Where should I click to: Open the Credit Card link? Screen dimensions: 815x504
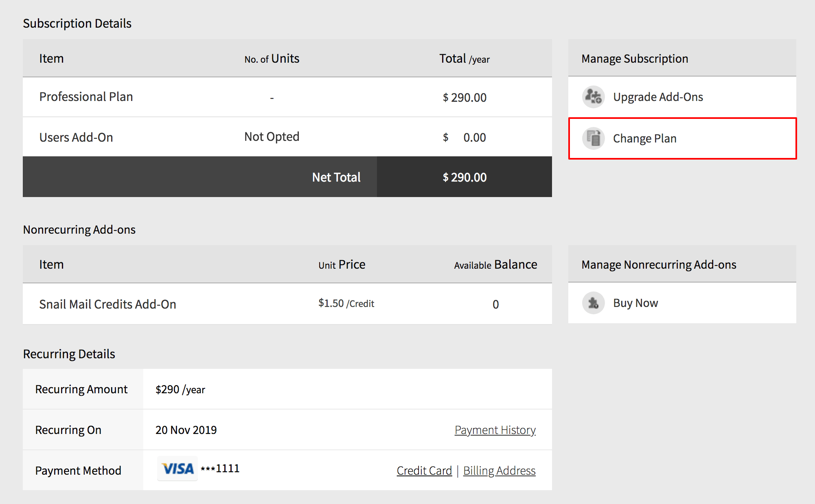click(424, 471)
